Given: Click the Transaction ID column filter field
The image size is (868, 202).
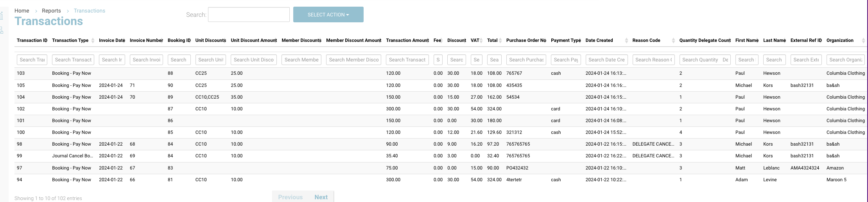Looking at the screenshot, I should 32,60.
